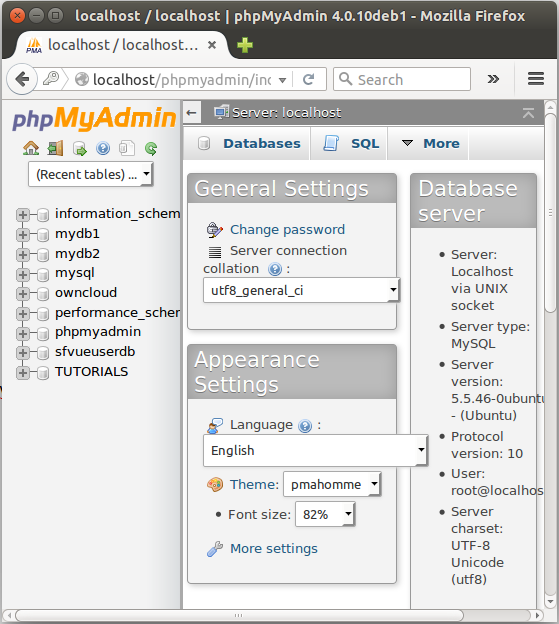This screenshot has height=624, width=559.
Task: Open phpMyAdmin documentation help icon
Action: click(103, 149)
